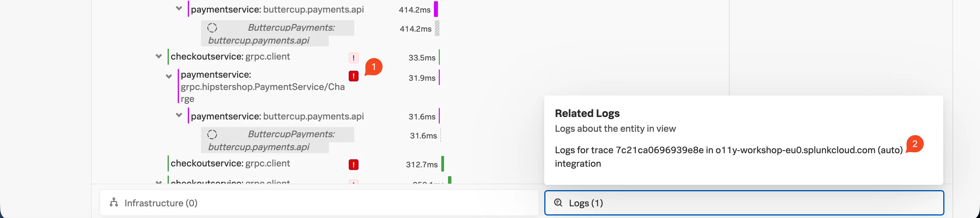Select the inferred ButtercupPayments span lasting 31.6ms
The width and height of the screenshot is (980, 218).
pos(278,140)
